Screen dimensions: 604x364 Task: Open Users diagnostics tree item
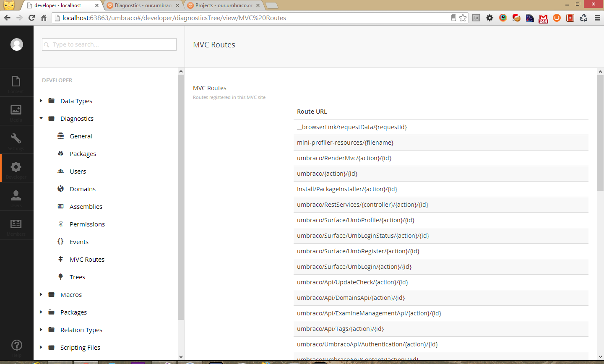[78, 172]
